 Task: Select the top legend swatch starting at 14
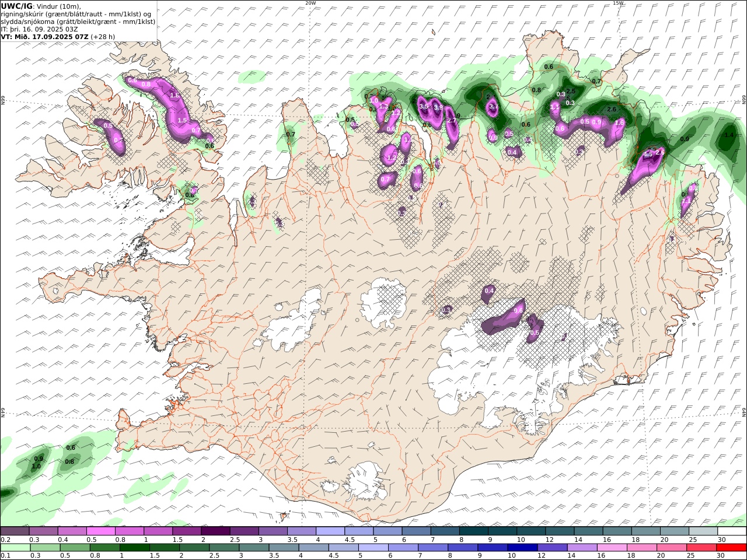588,531
